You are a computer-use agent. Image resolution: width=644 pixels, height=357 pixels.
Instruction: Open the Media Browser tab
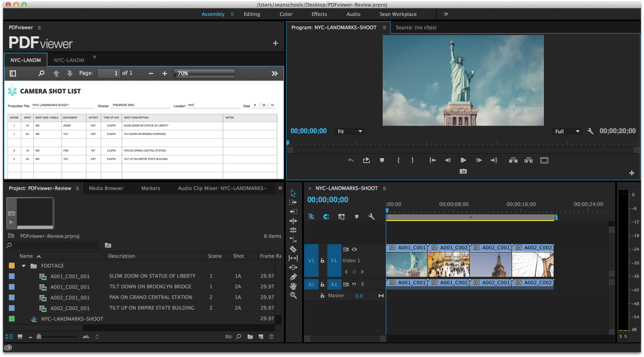pos(106,188)
